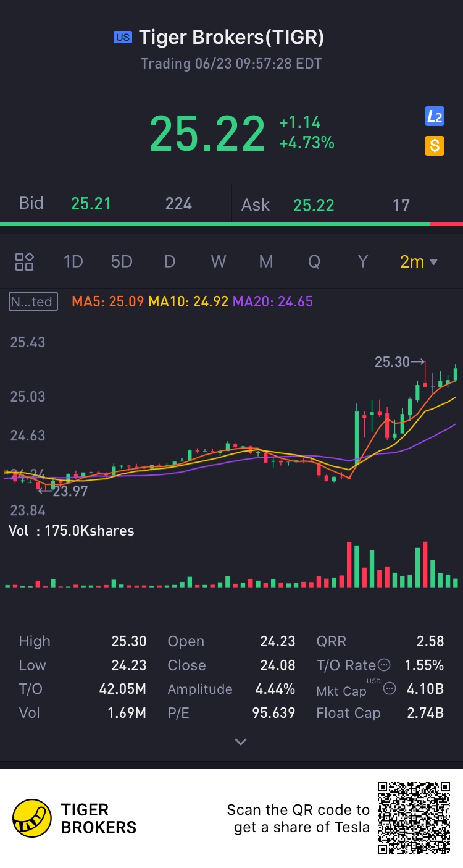The width and height of the screenshot is (463, 868).
Task: Switch chart to 5D timeframe
Action: pos(122,261)
